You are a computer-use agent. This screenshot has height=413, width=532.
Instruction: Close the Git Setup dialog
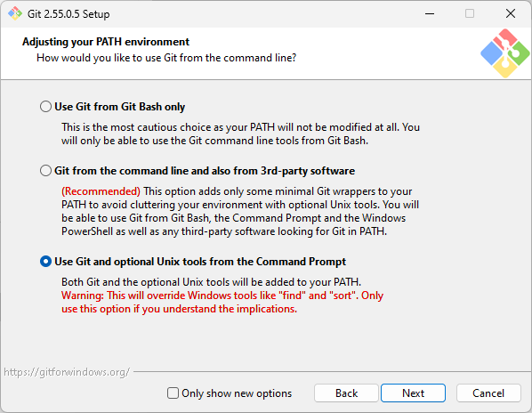(511, 13)
